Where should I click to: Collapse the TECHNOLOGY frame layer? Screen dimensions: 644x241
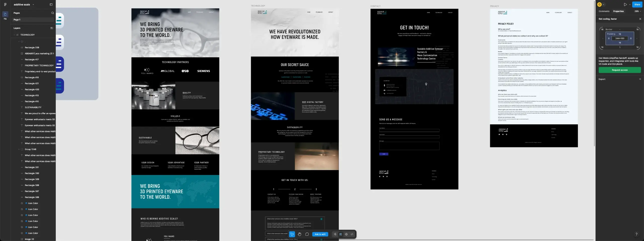point(14,35)
